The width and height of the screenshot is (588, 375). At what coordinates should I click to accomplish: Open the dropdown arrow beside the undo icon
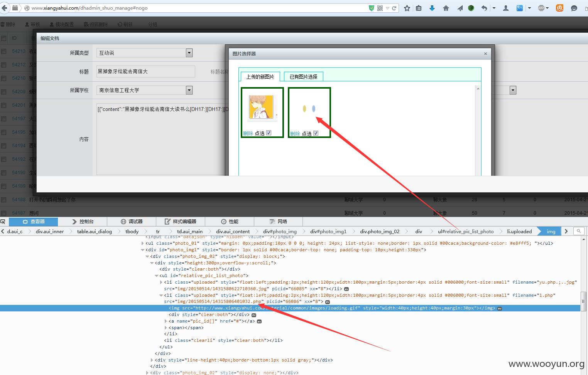(x=494, y=8)
